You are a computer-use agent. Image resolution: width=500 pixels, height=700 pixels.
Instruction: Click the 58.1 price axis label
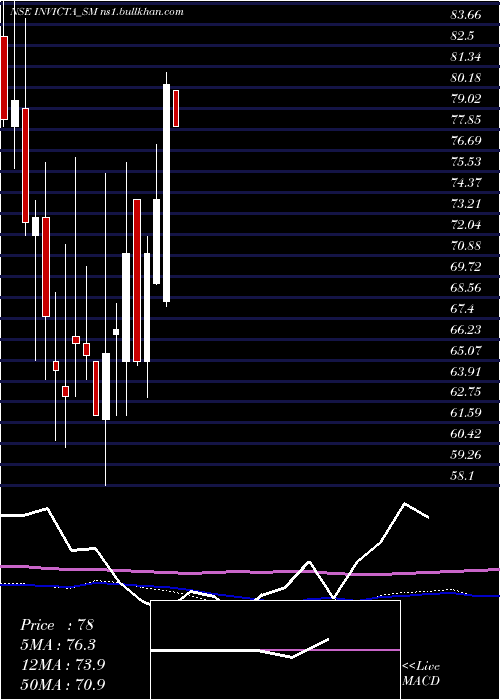click(x=462, y=476)
